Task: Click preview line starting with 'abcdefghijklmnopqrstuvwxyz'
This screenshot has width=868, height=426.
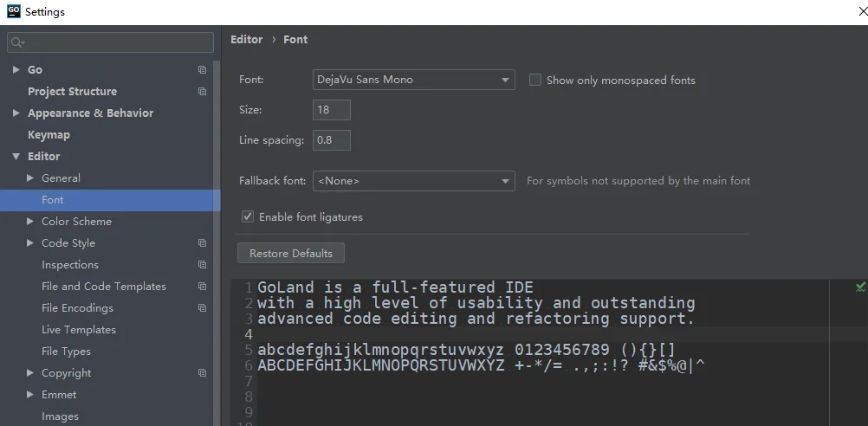Action: point(466,350)
